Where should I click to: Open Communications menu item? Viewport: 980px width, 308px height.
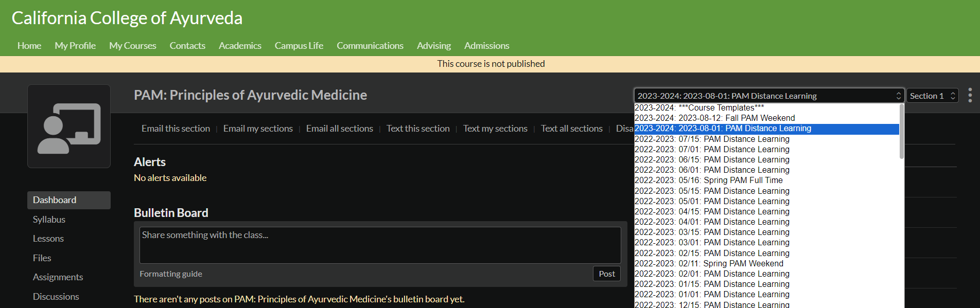coord(370,46)
